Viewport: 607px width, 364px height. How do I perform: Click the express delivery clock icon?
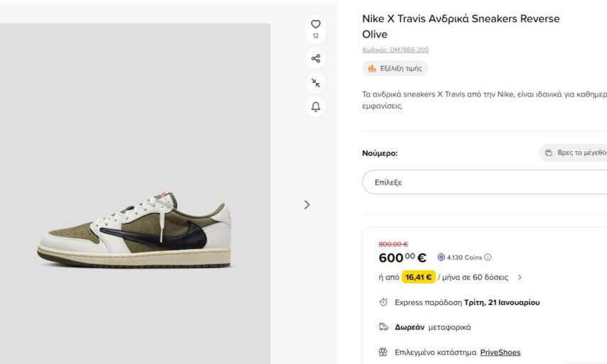[383, 302]
